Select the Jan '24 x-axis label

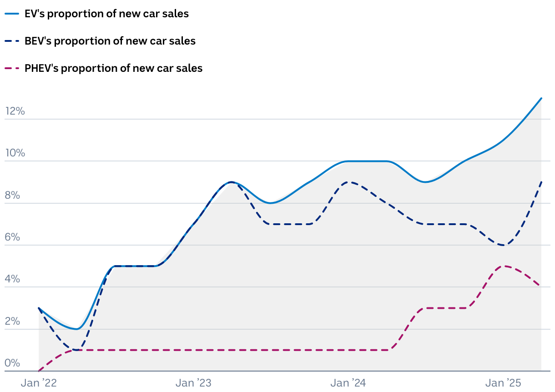(348, 383)
